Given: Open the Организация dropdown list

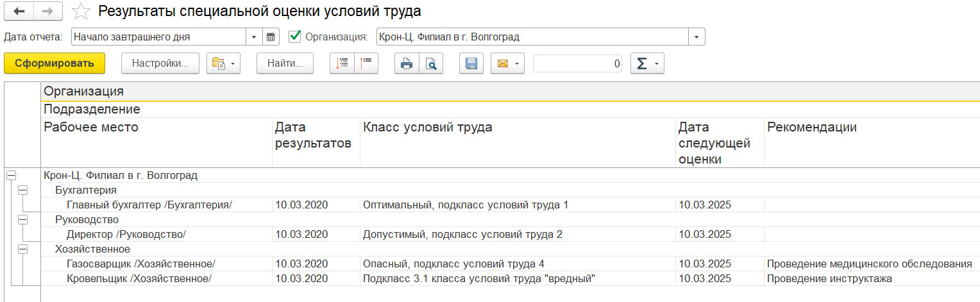Looking at the screenshot, I should pos(697,37).
